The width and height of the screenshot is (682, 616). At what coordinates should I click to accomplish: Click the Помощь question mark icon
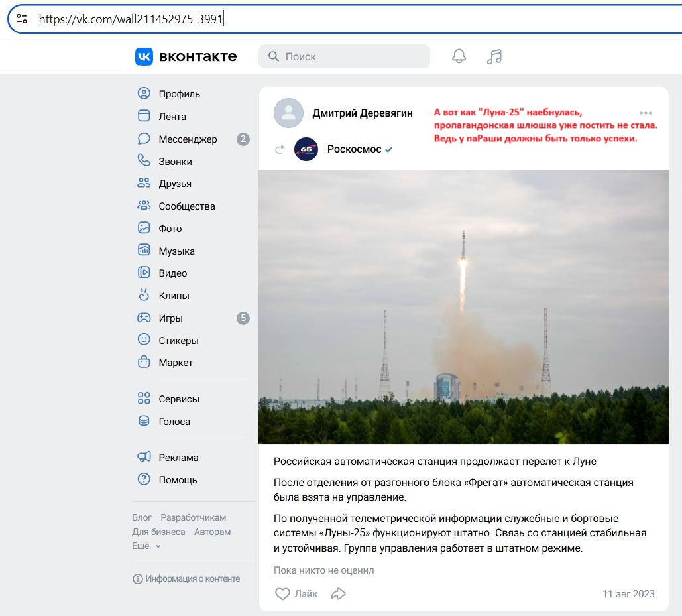point(144,479)
